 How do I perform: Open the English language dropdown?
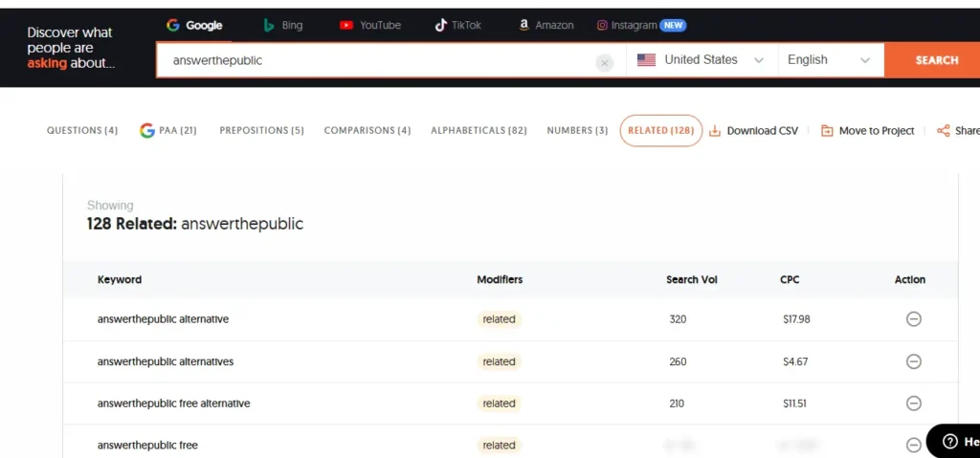click(x=831, y=60)
